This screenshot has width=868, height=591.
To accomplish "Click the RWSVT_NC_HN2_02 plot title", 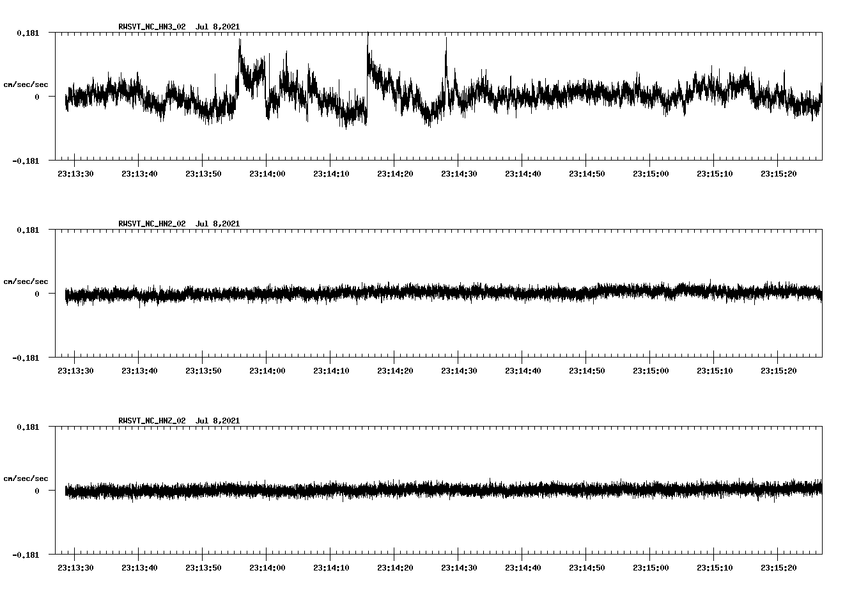I will [x=179, y=224].
